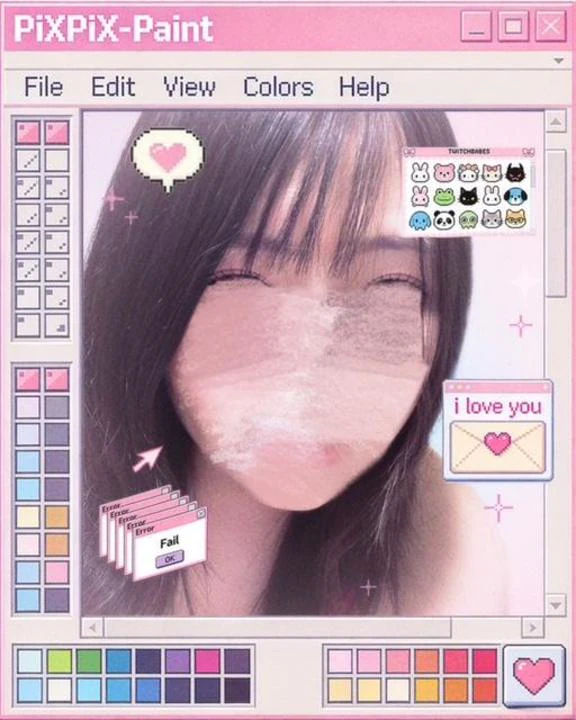Open the heart envelope in i love you window
This screenshot has width=576, height=720.
(498, 448)
